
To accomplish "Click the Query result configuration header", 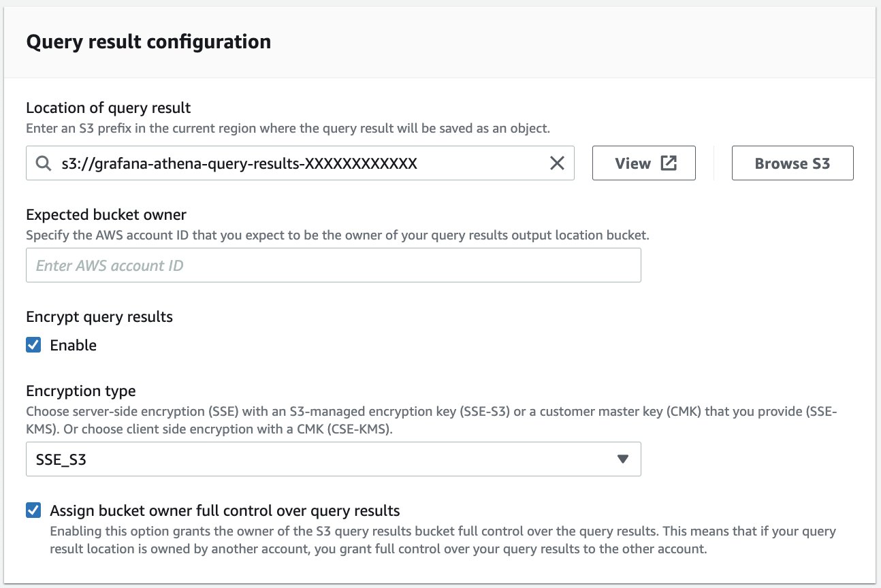I will [x=147, y=42].
